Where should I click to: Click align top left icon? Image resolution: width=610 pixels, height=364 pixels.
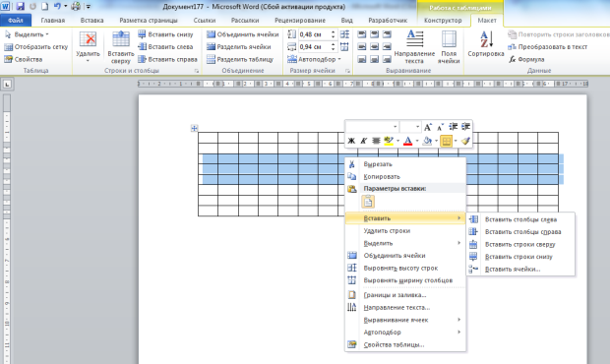pyautogui.click(x=362, y=34)
